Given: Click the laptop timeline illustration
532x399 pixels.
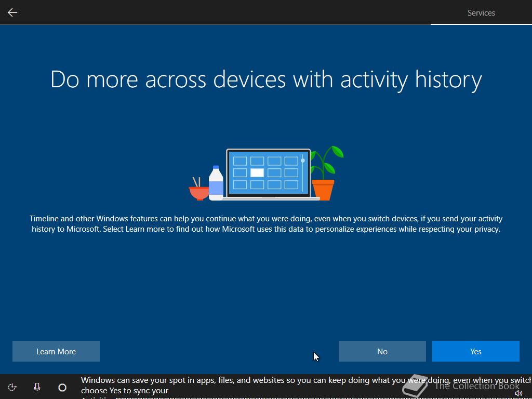Looking at the screenshot, I should pos(267,174).
